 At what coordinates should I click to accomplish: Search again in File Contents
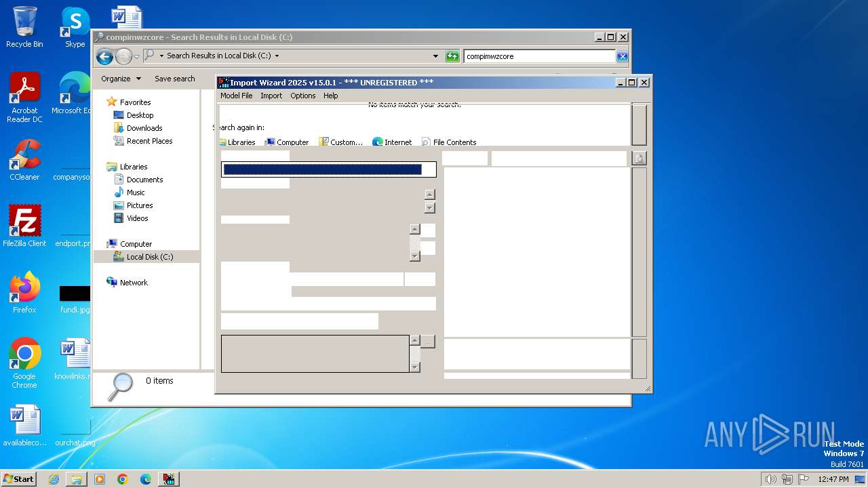pyautogui.click(x=449, y=142)
